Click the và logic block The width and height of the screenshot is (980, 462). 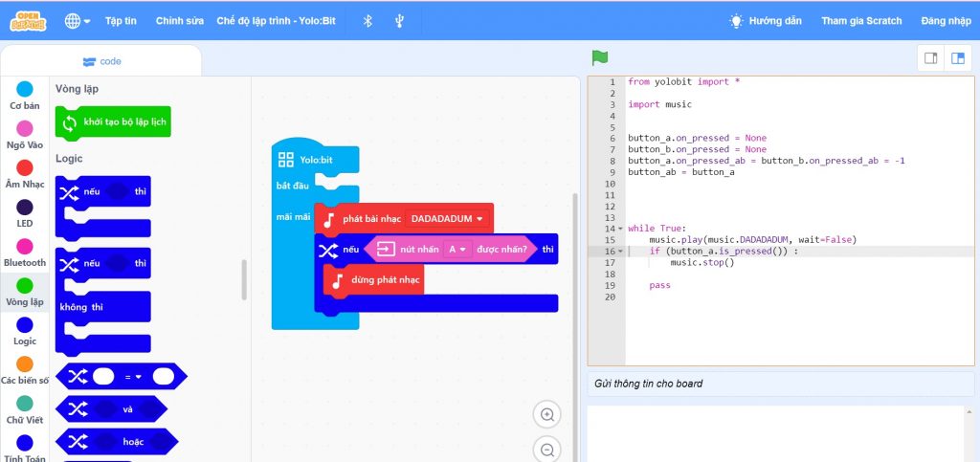click(x=111, y=409)
